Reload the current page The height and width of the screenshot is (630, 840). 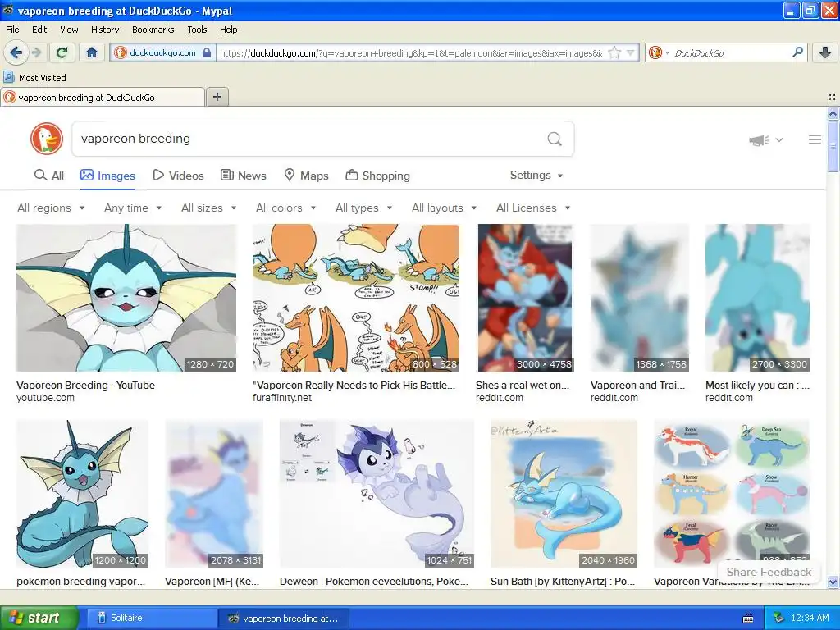pyautogui.click(x=62, y=52)
